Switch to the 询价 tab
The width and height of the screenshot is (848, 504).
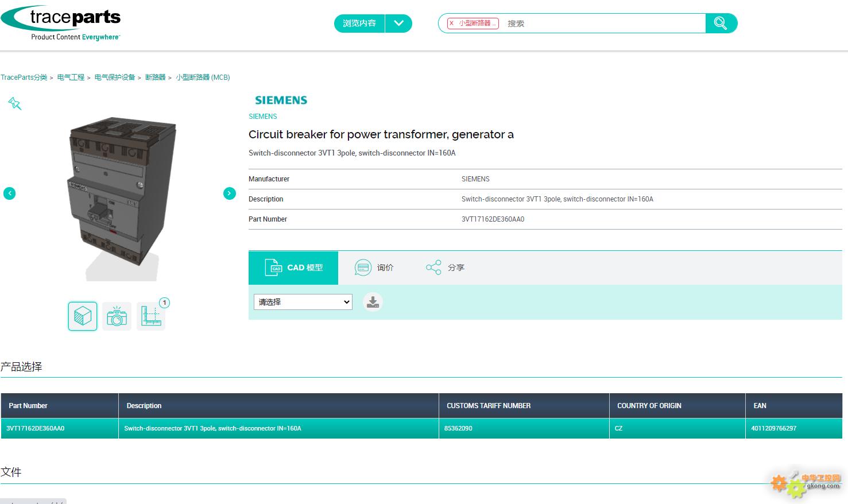pos(374,267)
